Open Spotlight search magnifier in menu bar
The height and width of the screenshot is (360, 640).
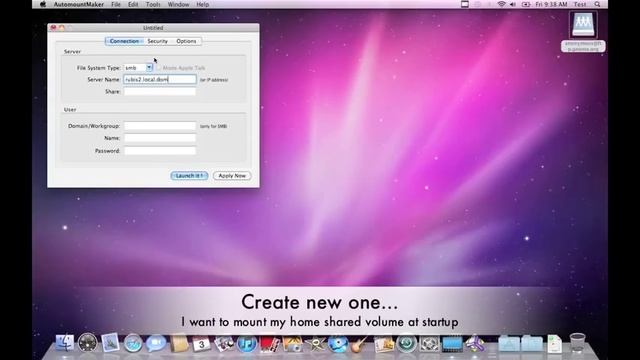tap(598, 4)
